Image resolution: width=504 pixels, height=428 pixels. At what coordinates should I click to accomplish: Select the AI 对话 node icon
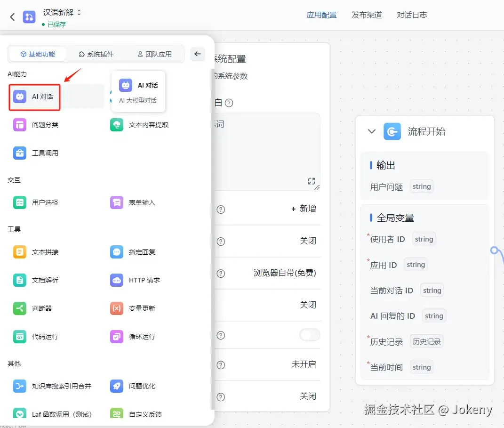[x=18, y=97]
